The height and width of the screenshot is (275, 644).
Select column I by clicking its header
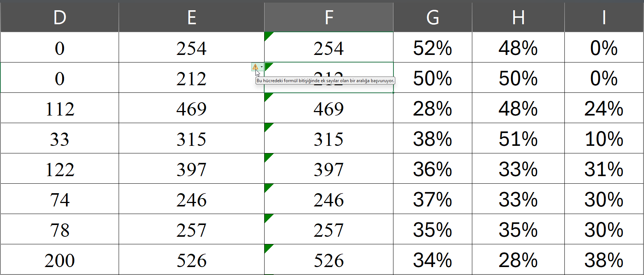(603, 16)
